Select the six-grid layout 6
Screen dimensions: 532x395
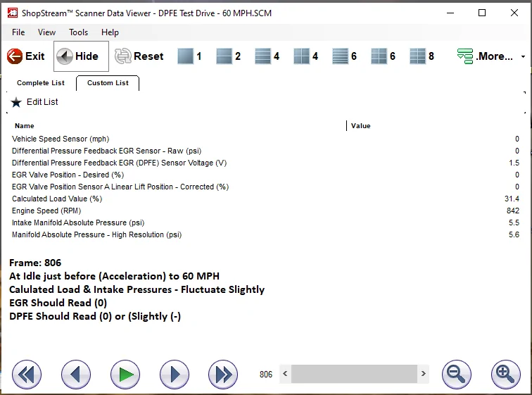[x=383, y=56]
